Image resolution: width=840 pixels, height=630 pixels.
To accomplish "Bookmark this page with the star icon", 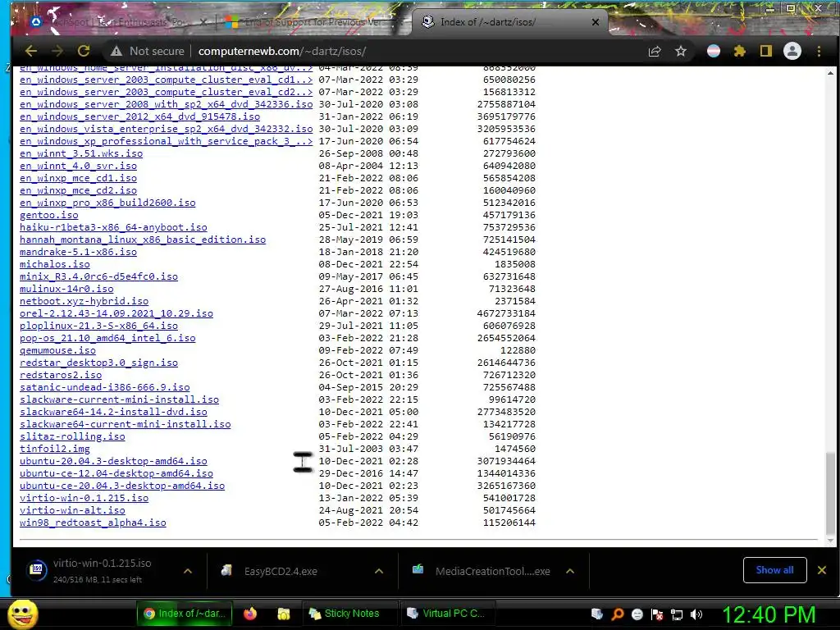I will [x=680, y=52].
